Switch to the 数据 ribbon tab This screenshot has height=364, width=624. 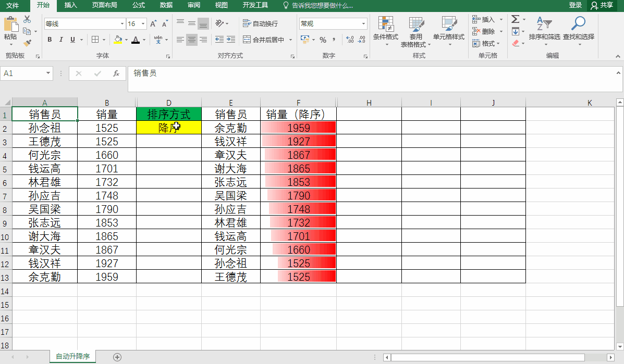[x=166, y=5]
